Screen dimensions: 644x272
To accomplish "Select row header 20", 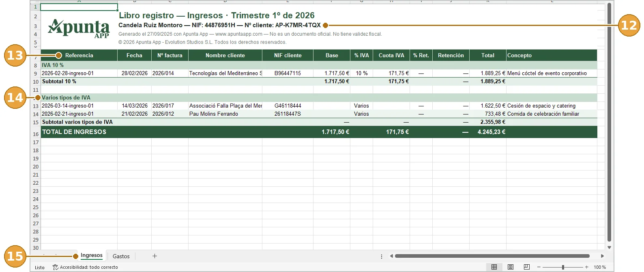I will [x=35, y=167].
